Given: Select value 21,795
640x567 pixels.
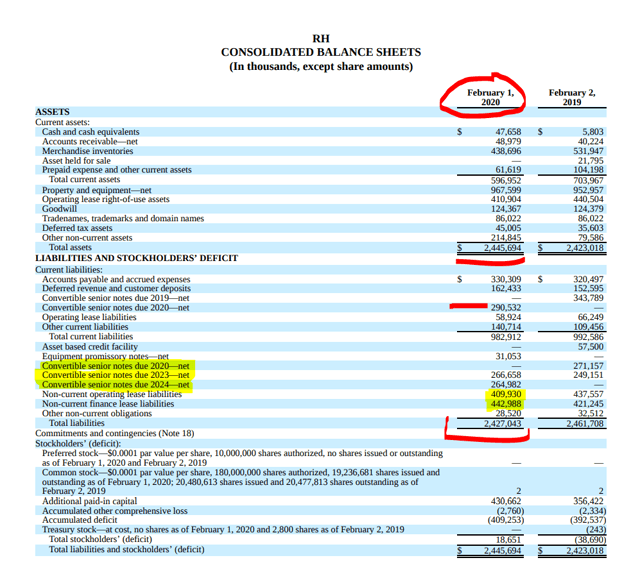Looking at the screenshot, I should pos(591,161).
